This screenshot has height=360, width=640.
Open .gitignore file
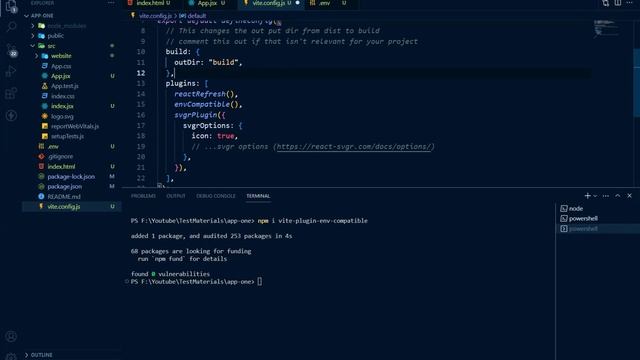click(60, 156)
